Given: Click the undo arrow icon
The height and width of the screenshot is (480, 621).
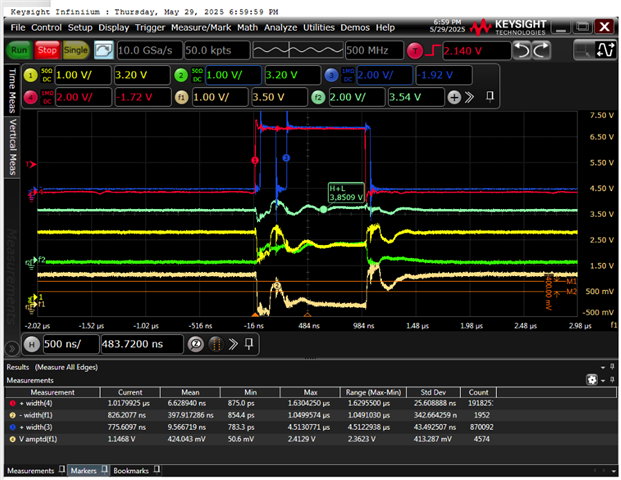Looking at the screenshot, I should [522, 50].
